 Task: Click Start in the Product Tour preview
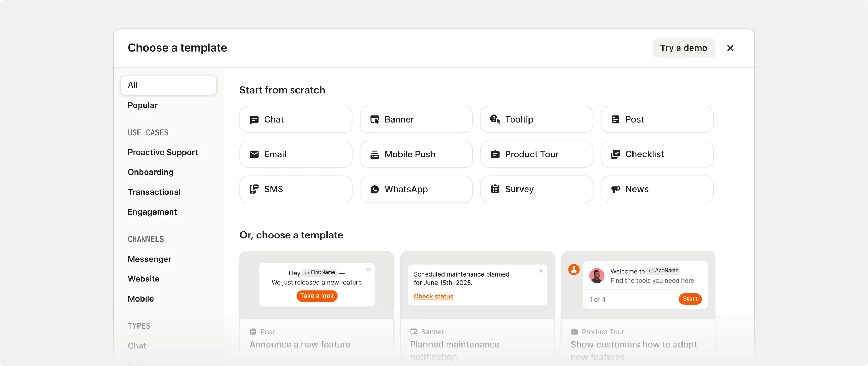690,299
